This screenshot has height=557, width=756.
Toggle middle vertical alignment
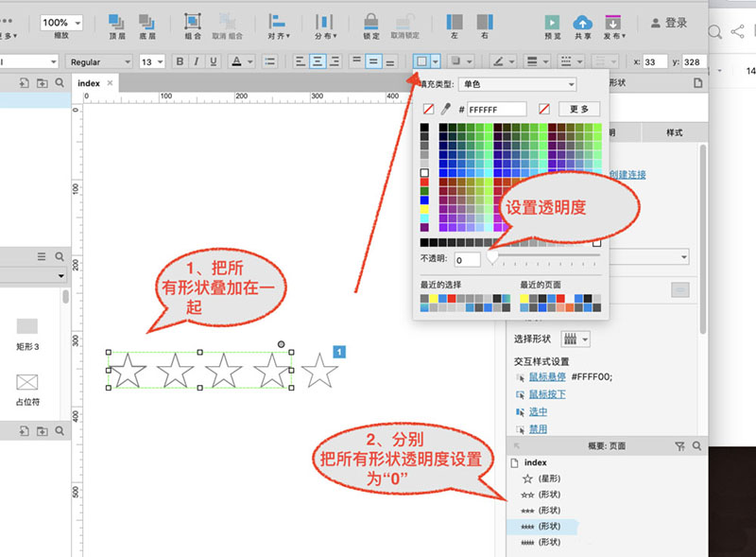pos(373,61)
